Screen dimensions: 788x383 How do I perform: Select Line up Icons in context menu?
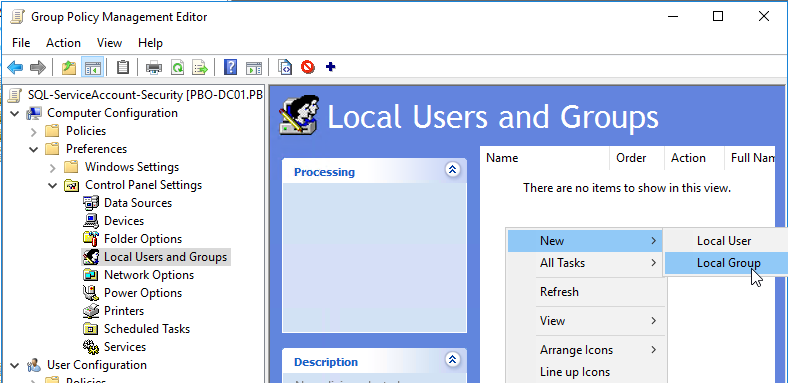tap(585, 372)
